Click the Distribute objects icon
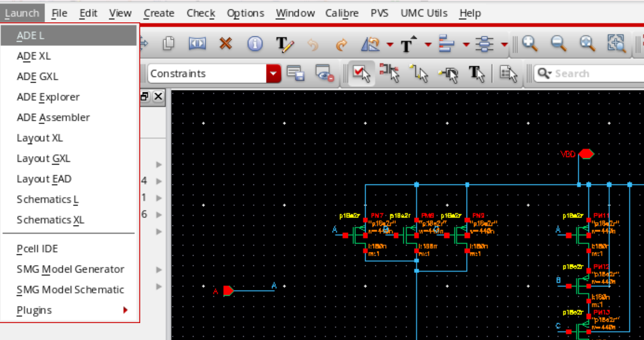The height and width of the screenshot is (340, 644). pos(484,44)
